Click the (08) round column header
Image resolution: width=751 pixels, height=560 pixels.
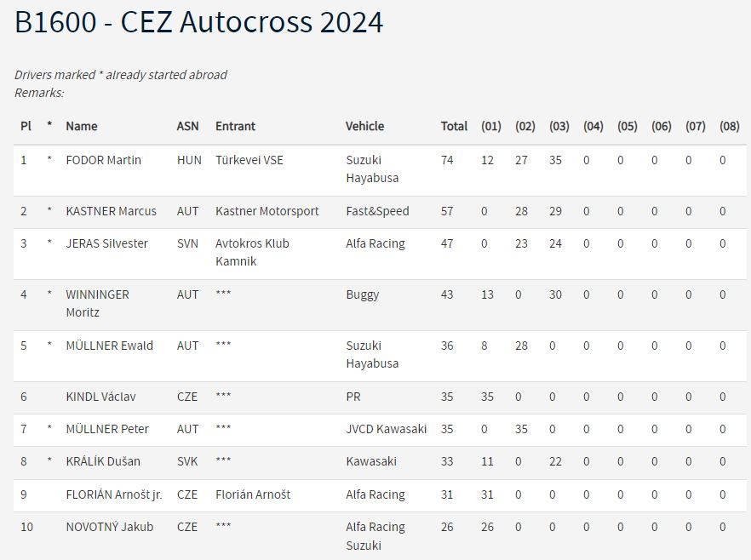(729, 126)
